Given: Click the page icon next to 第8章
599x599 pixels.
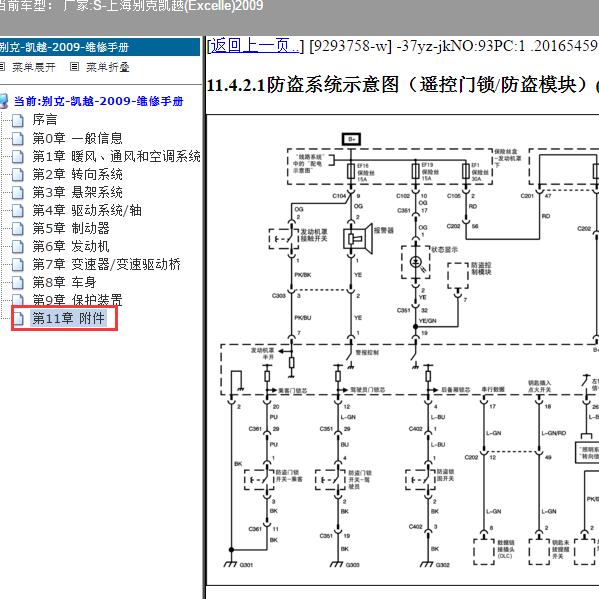Looking at the screenshot, I should click(x=18, y=283).
